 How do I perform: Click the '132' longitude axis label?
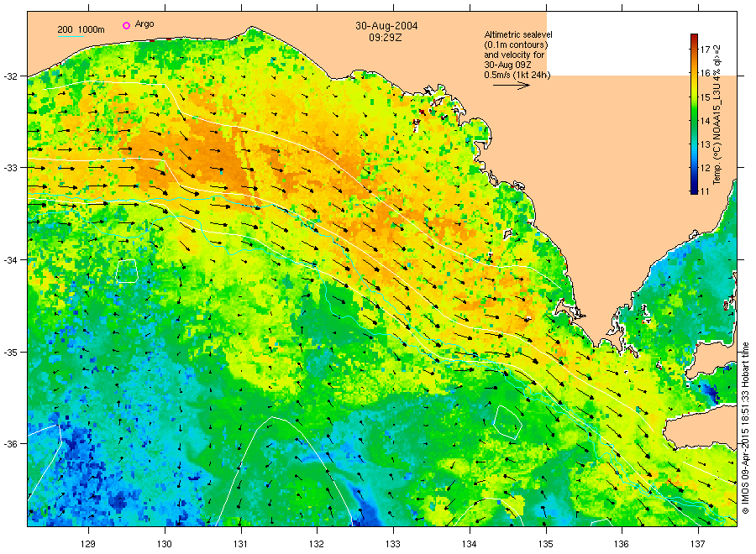[317, 544]
